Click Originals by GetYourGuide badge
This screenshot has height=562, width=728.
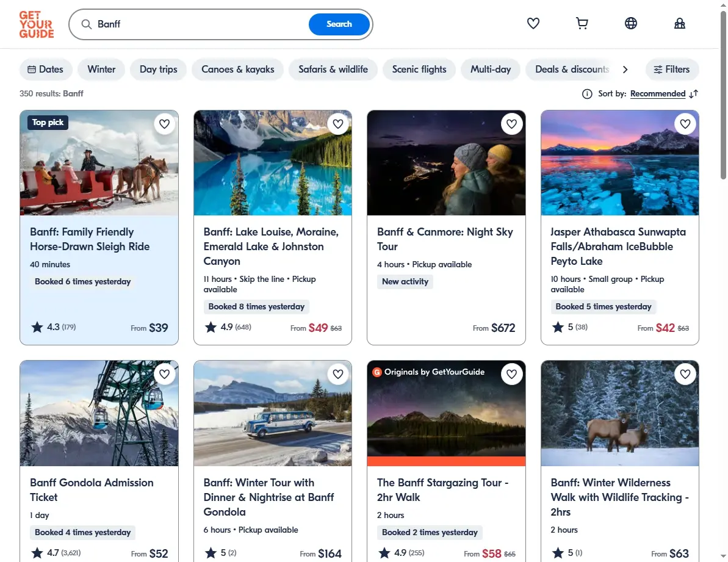tap(428, 372)
